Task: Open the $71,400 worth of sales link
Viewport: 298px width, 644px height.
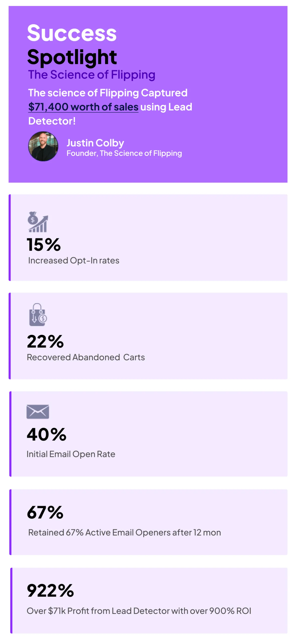Action: 83,107
